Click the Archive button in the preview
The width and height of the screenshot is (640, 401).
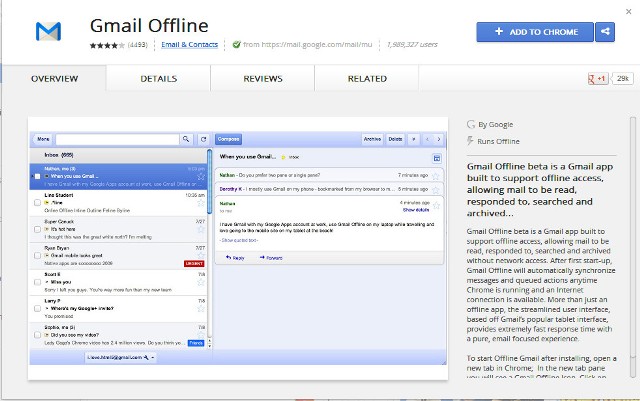(x=372, y=139)
